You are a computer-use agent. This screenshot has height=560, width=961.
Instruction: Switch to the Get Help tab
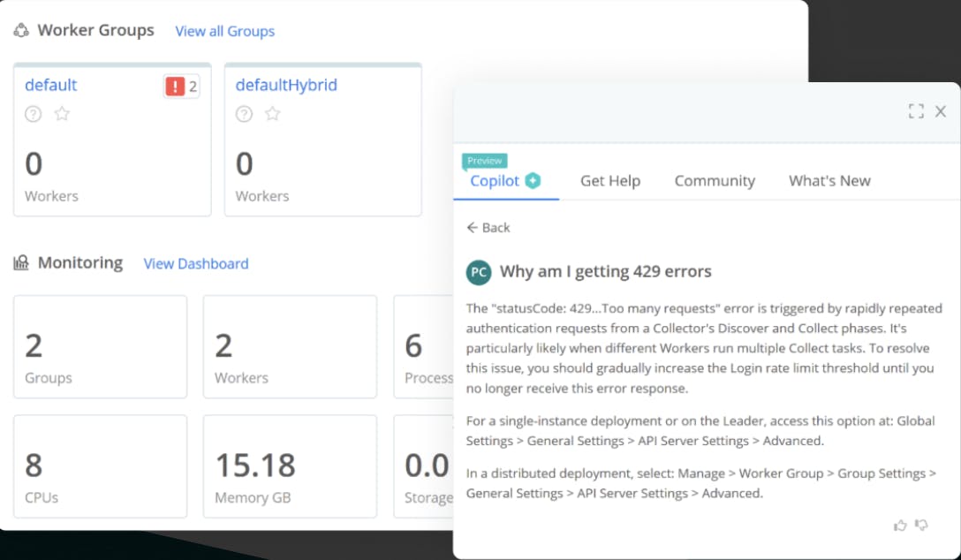609,181
